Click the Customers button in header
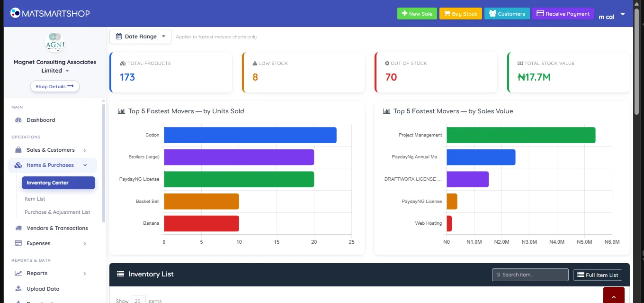This screenshot has width=644, height=303. coord(507,14)
